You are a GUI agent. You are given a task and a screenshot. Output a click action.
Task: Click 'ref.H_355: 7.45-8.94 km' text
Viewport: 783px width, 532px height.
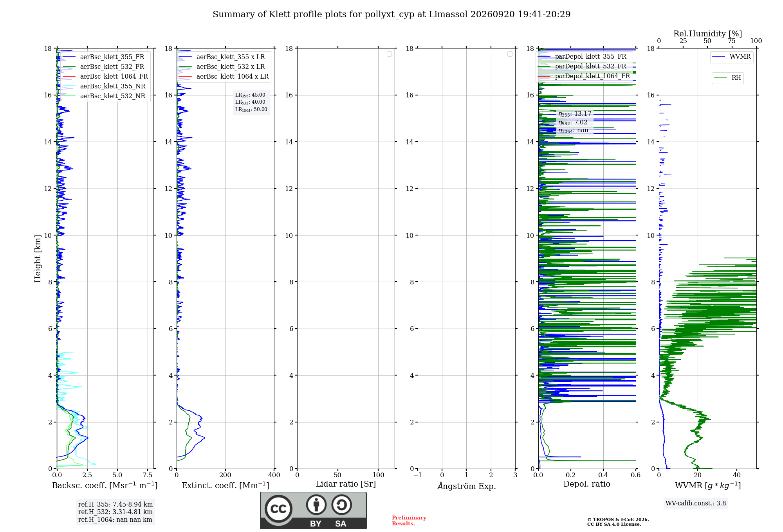115,505
